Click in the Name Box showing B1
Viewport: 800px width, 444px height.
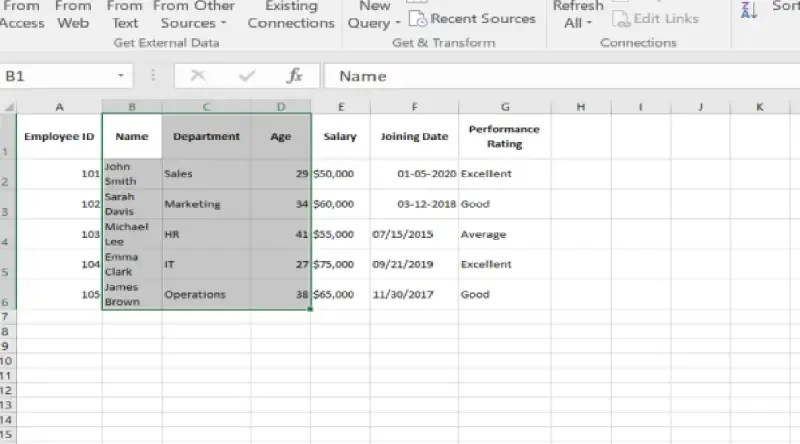coord(57,76)
